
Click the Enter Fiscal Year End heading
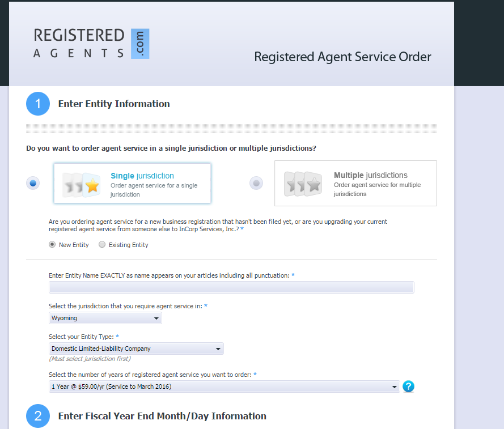click(x=162, y=416)
